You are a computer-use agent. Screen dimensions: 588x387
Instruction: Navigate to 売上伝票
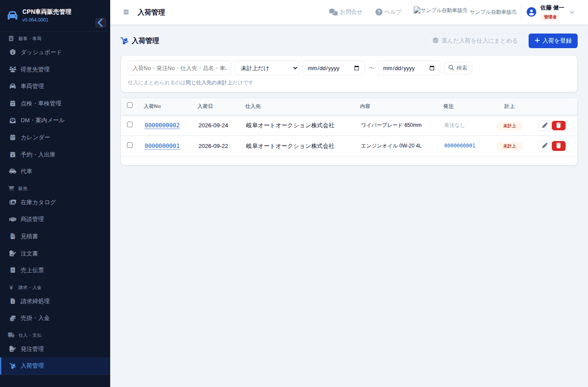[55, 270]
